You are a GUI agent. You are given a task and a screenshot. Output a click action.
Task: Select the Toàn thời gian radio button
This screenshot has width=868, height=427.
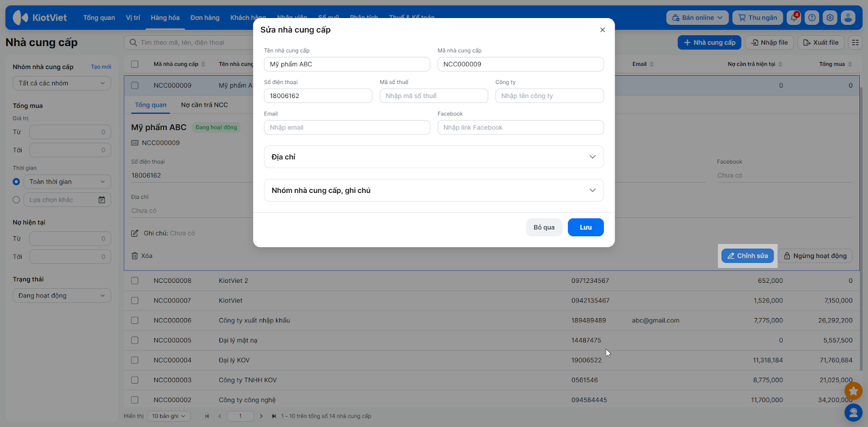16,182
